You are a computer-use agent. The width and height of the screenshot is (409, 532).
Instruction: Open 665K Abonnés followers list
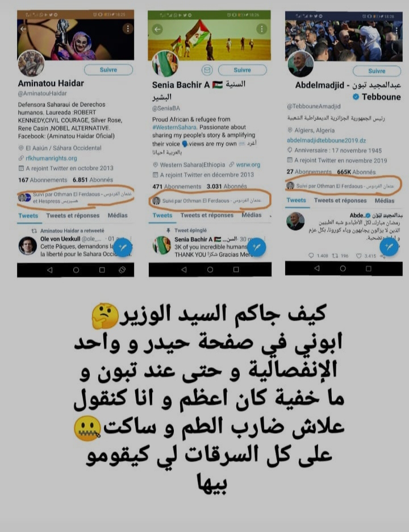tap(356, 172)
